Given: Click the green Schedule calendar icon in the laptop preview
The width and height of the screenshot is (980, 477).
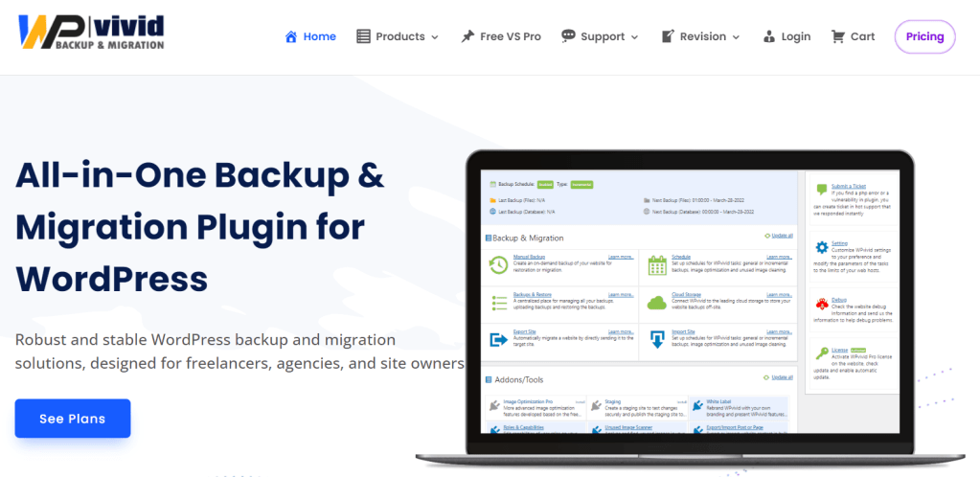Looking at the screenshot, I should 657,265.
